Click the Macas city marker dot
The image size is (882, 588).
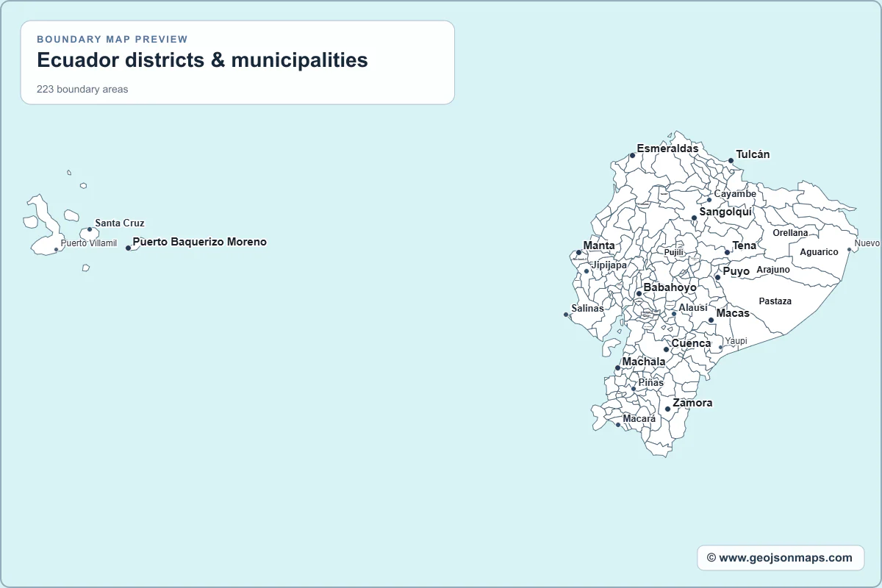[x=711, y=320]
